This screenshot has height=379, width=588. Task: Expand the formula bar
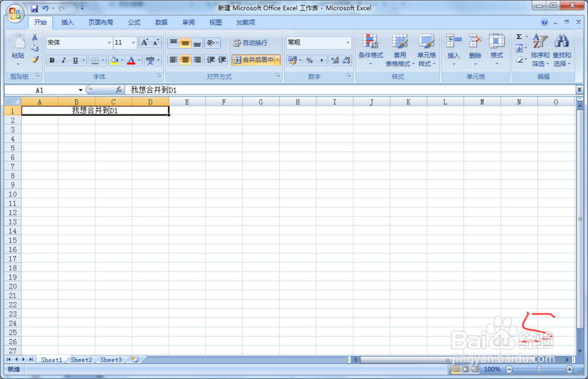click(x=579, y=89)
